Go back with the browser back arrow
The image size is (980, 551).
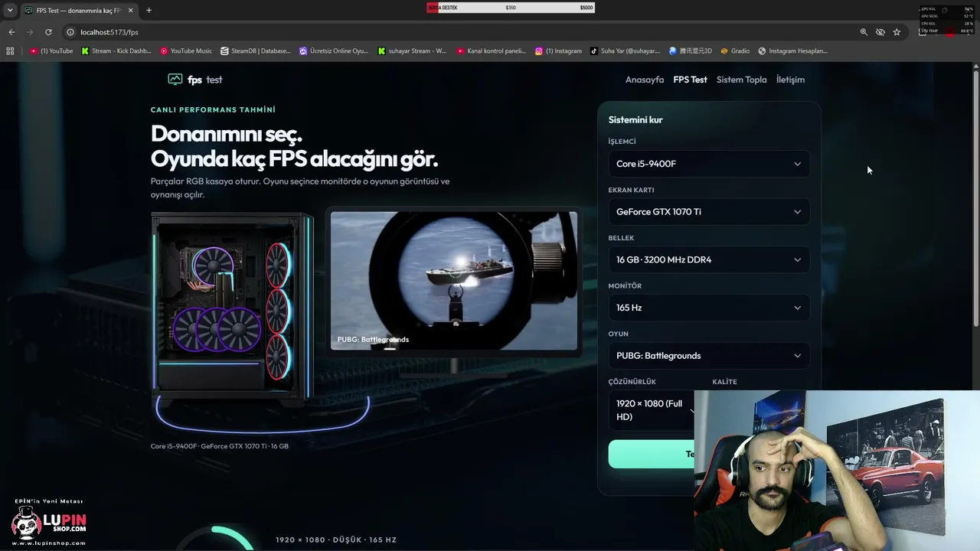pyautogui.click(x=11, y=32)
